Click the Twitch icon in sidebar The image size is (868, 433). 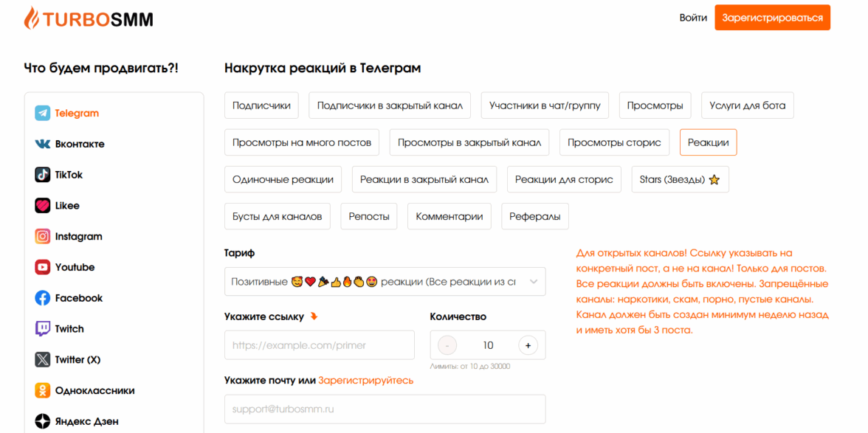tap(43, 329)
